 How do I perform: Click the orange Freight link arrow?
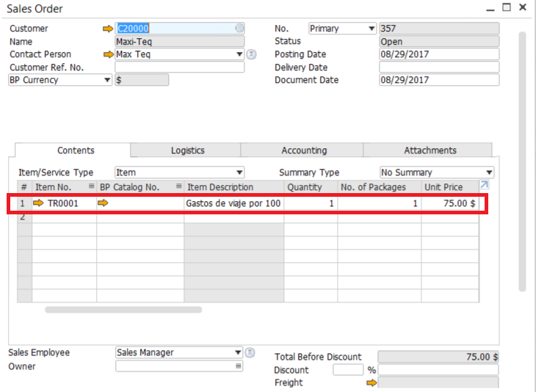(372, 382)
